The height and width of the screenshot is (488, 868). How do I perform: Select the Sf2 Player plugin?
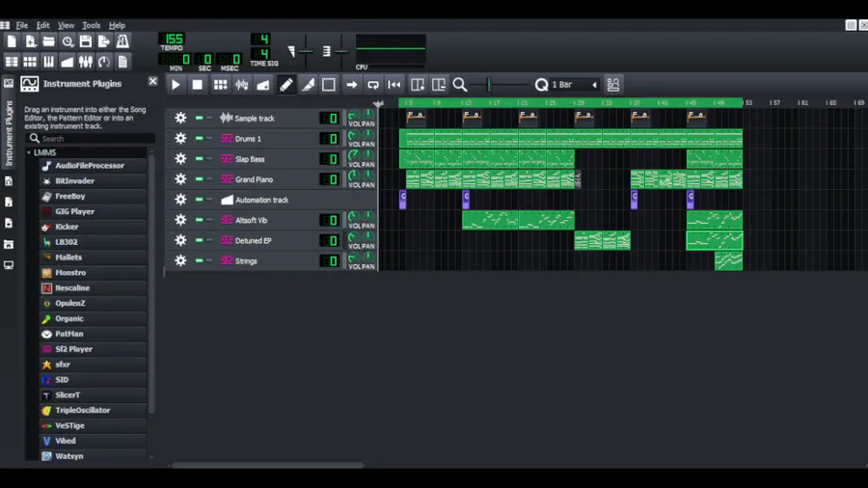(x=93, y=349)
